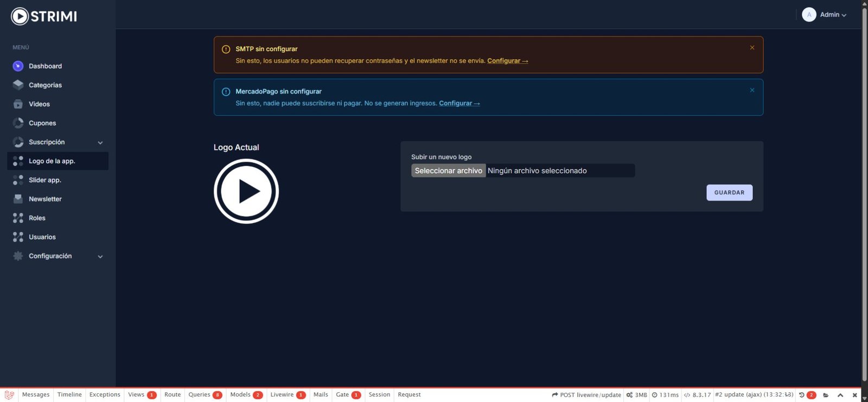Click the 3MB memory usage indicator
The height and width of the screenshot is (402, 868).
click(x=636, y=395)
